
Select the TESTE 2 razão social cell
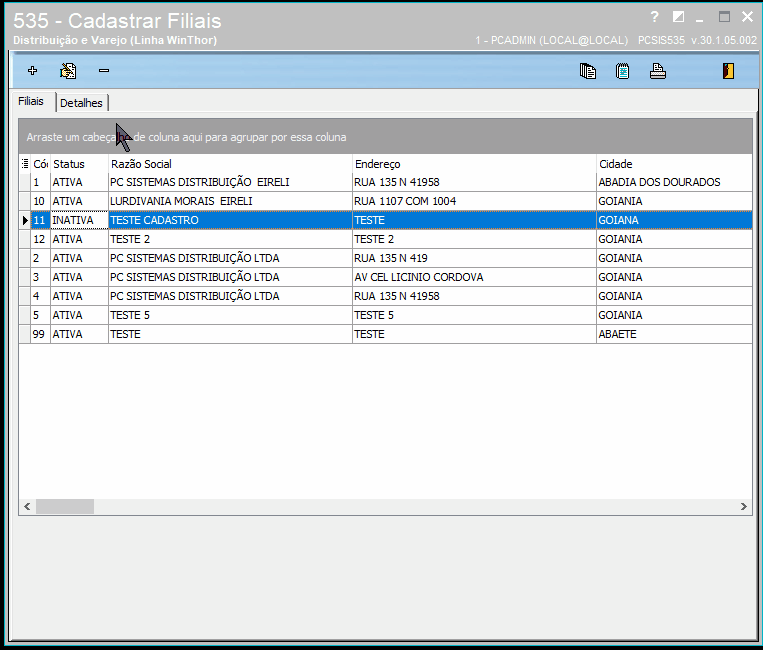pyautogui.click(x=230, y=239)
